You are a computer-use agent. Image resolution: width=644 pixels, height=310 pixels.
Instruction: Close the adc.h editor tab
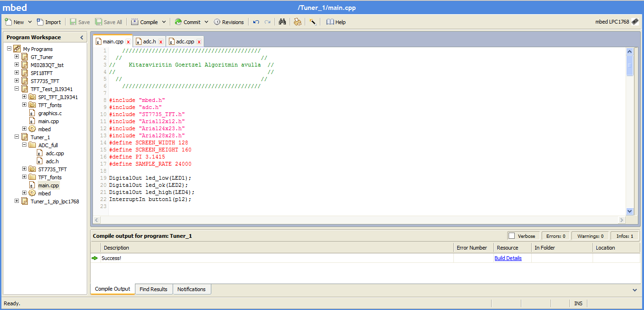[x=161, y=42]
